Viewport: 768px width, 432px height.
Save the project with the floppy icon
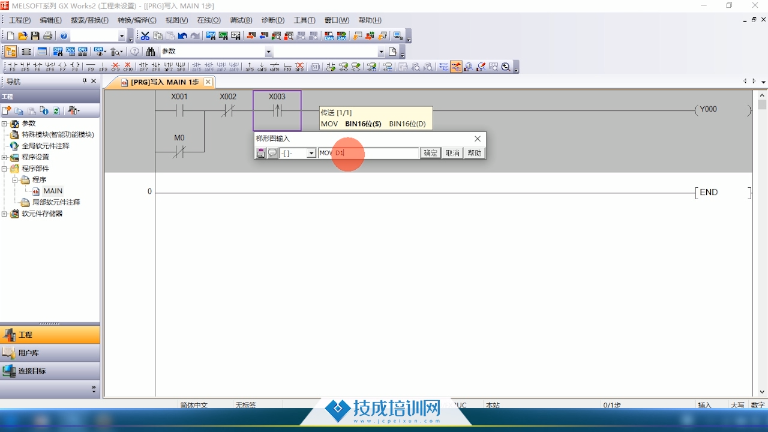tap(35, 36)
